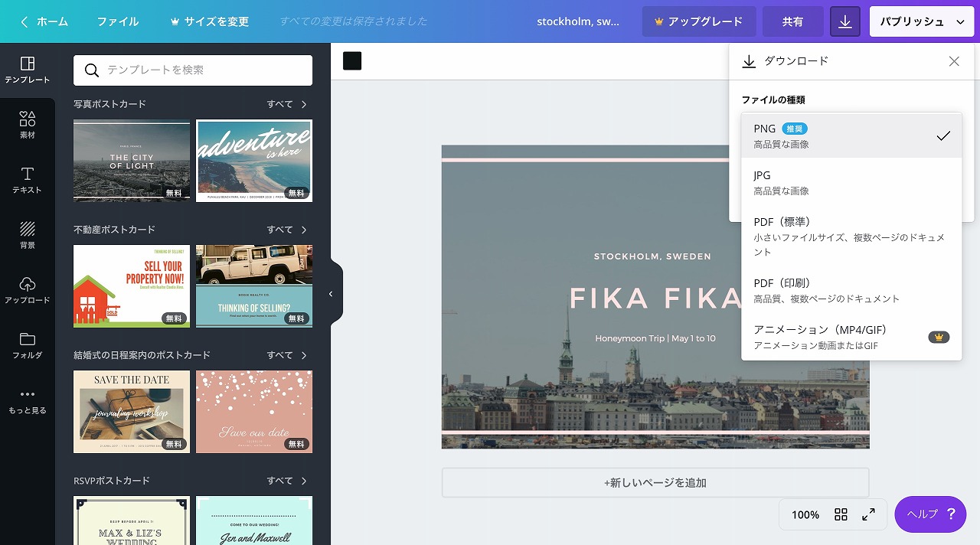Go back to ホーム
980x545 pixels.
[44, 21]
